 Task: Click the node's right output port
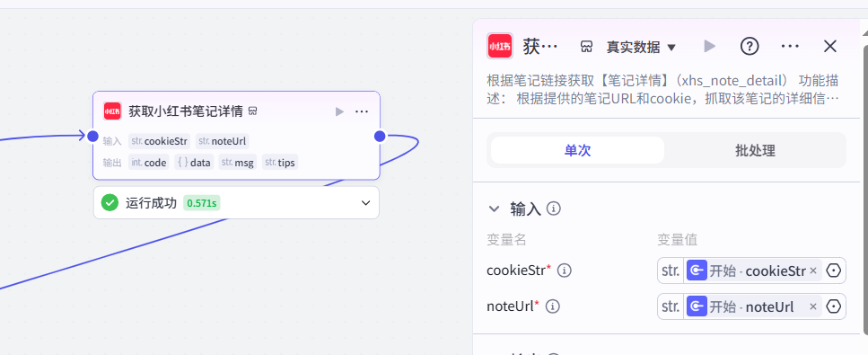point(380,136)
